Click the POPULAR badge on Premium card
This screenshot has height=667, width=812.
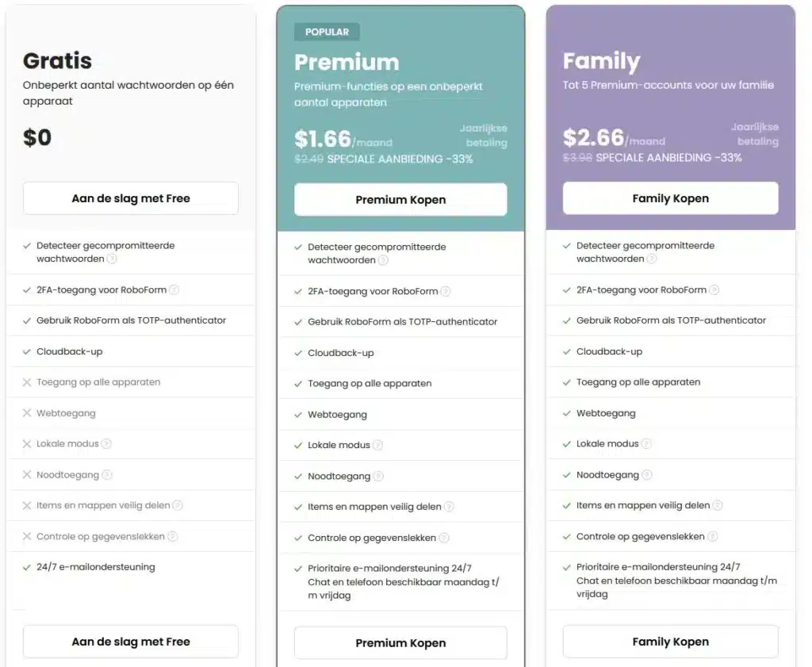(327, 32)
